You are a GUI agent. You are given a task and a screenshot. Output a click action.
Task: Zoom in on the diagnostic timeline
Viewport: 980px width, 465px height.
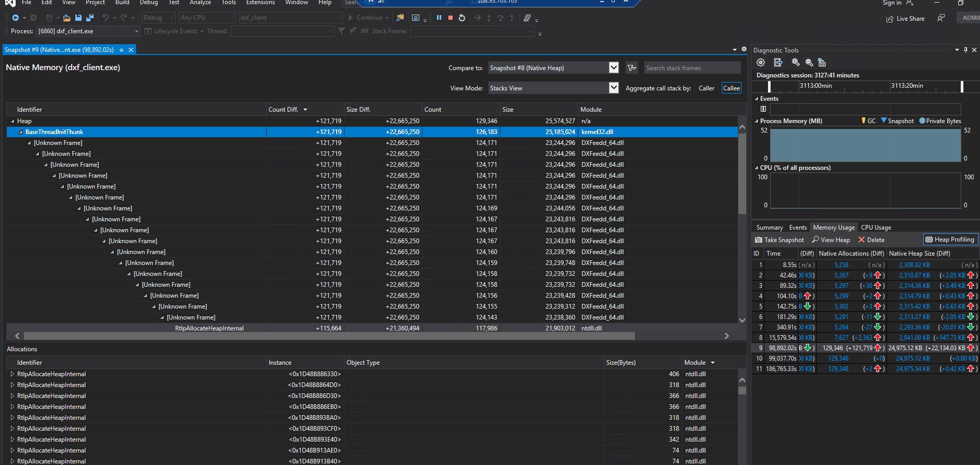(x=796, y=62)
